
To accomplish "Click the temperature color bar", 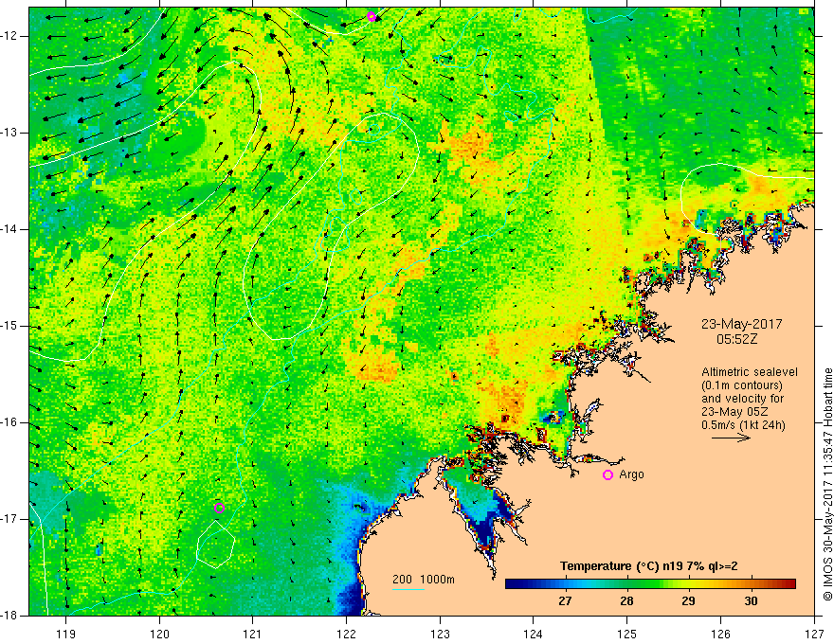I will pyautogui.click(x=650, y=584).
